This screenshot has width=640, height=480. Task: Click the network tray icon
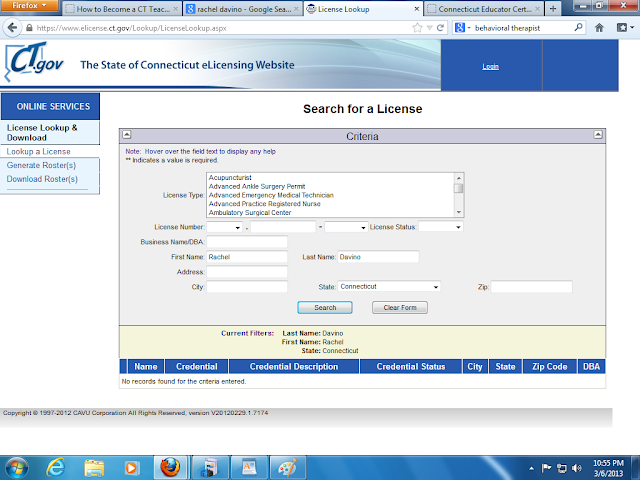pyautogui.click(x=562, y=468)
